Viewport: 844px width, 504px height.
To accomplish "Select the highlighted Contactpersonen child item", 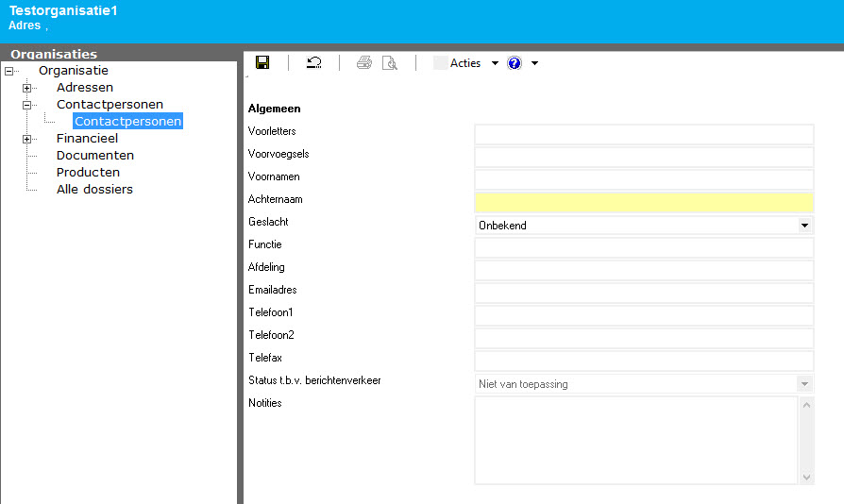I will (x=127, y=122).
